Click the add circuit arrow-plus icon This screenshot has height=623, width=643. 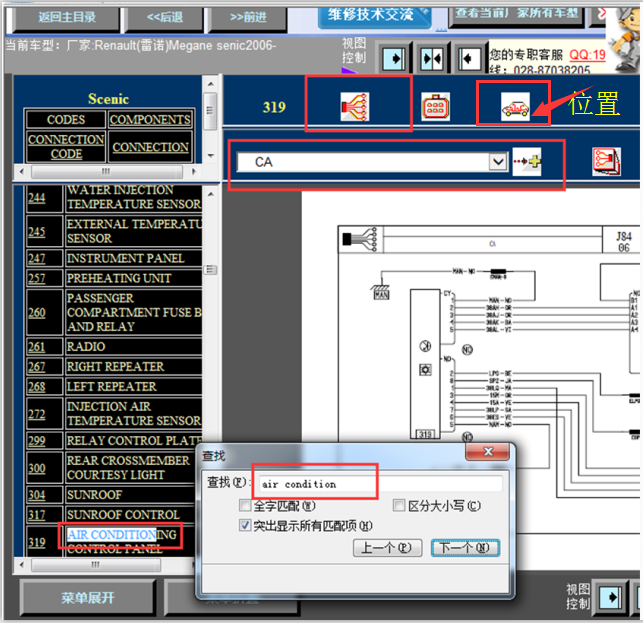527,162
